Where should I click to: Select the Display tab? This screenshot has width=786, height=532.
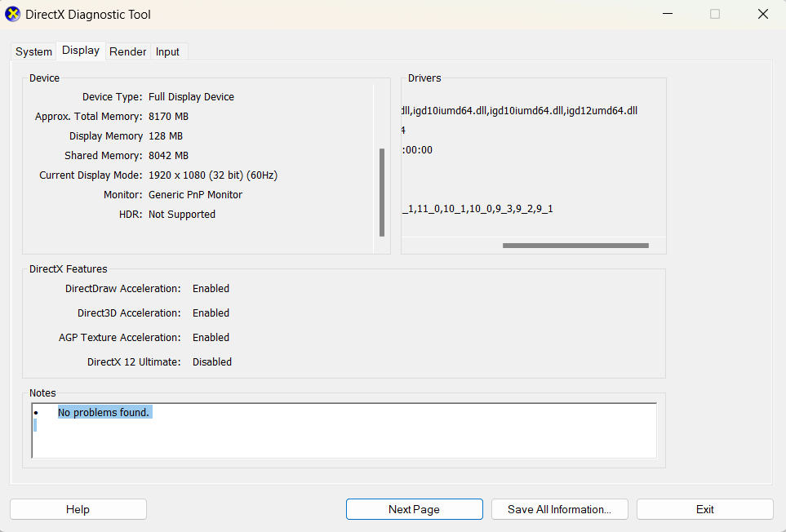[81, 51]
